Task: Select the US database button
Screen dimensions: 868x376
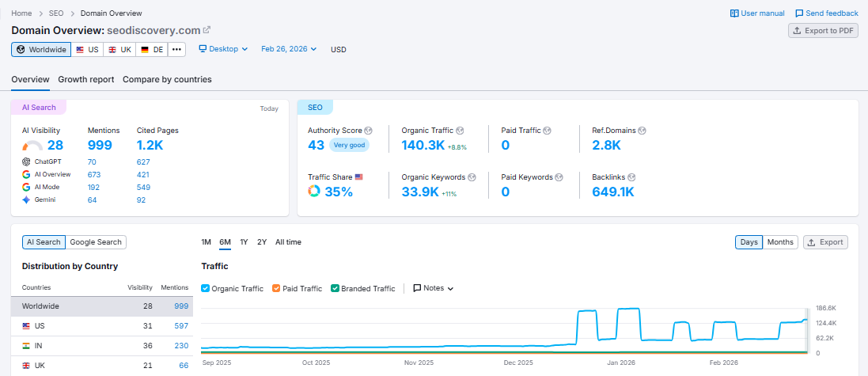Action: pos(88,49)
